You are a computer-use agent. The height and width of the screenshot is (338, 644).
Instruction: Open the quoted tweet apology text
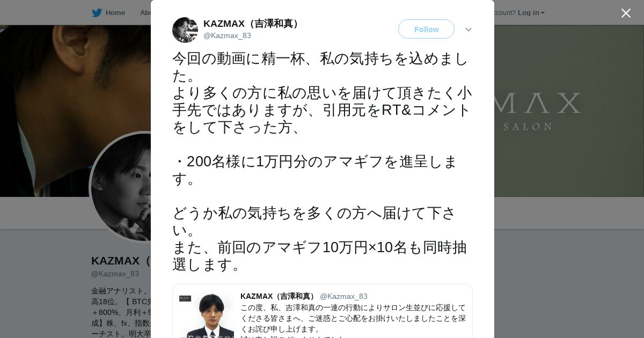353,318
